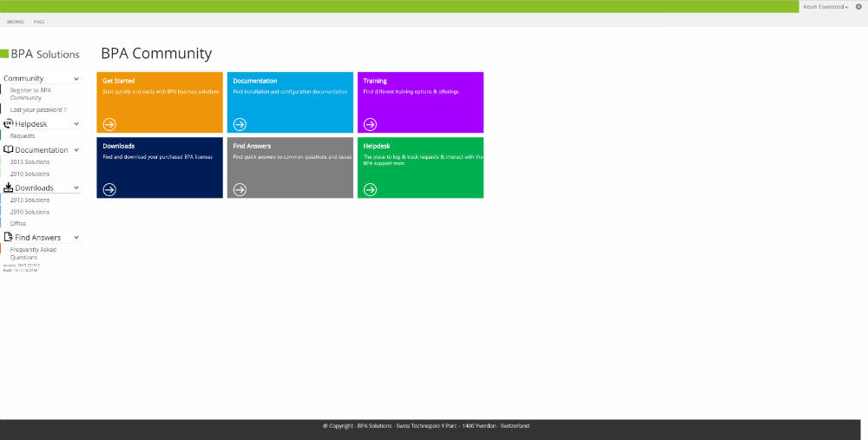
Task: Click the arrow icon on Find Answers tile
Action: tap(240, 190)
